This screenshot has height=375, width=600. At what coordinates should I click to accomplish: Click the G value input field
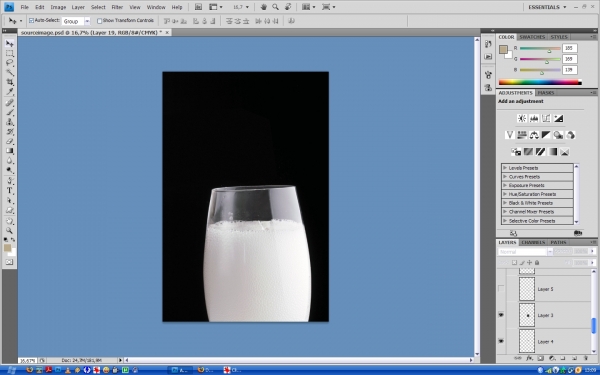(x=569, y=59)
